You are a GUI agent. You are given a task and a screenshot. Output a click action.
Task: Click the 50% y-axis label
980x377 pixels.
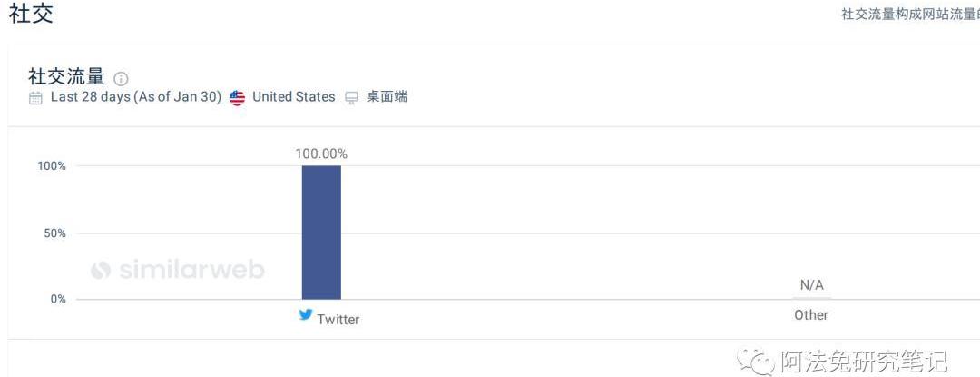[52, 233]
